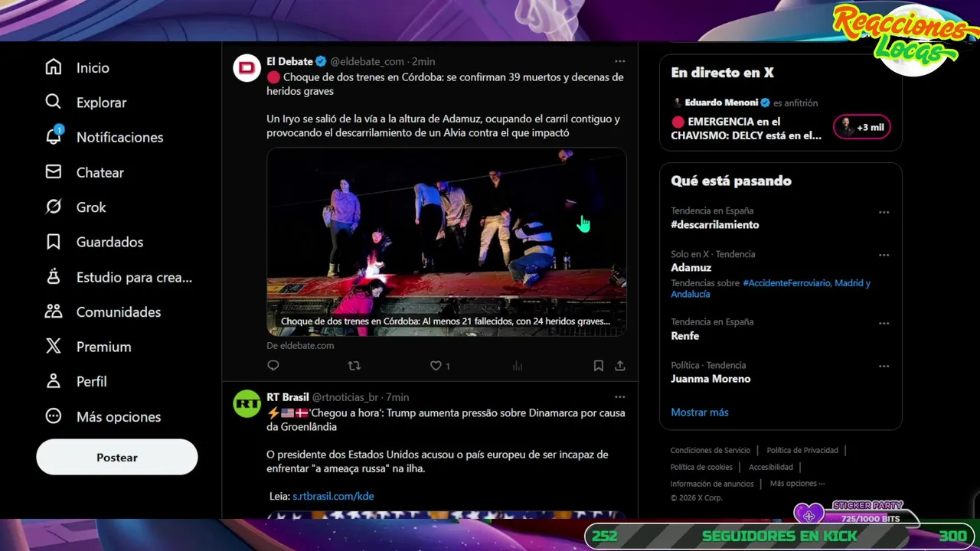Open options for Renfe trend

(884, 323)
